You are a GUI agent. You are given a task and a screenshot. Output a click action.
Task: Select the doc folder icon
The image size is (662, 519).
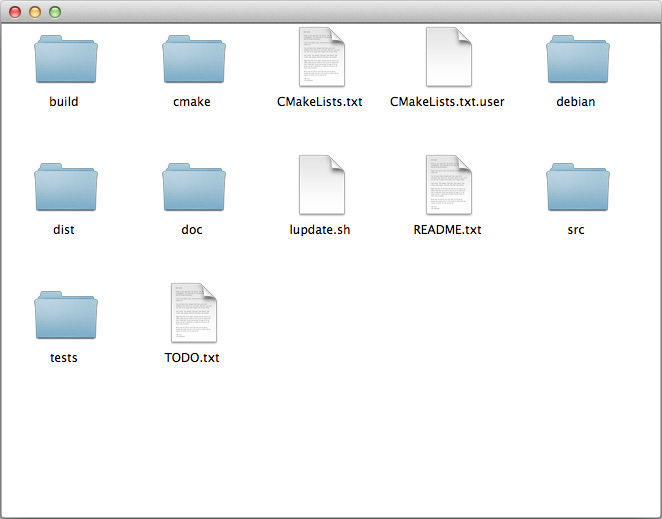pyautogui.click(x=194, y=187)
